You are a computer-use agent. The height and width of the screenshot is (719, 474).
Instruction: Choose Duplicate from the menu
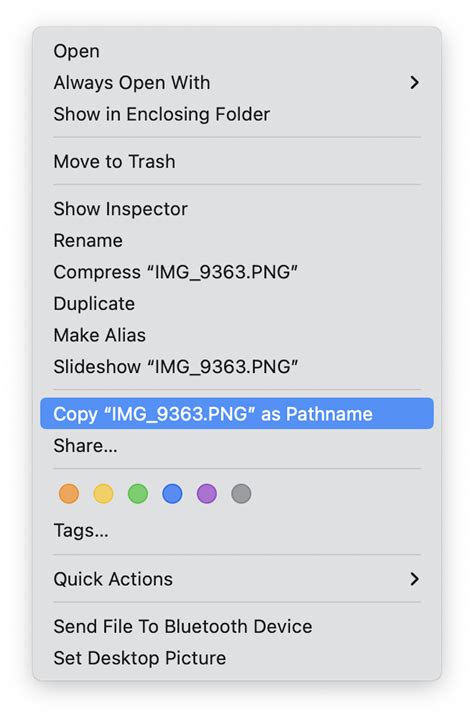pos(237,304)
